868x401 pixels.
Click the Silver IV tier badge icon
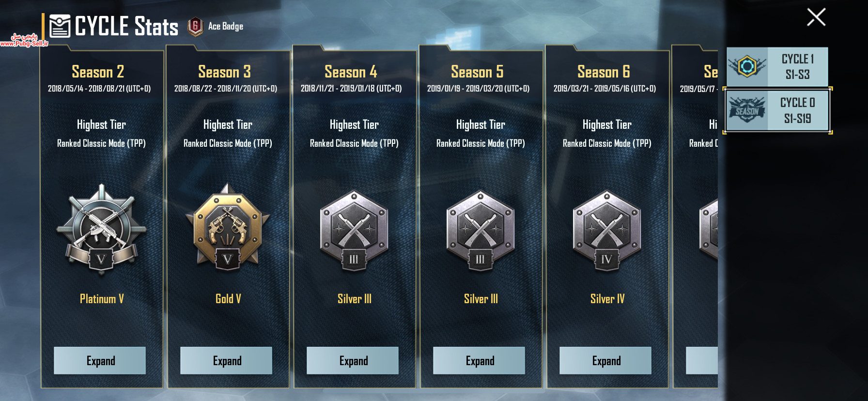(x=607, y=231)
